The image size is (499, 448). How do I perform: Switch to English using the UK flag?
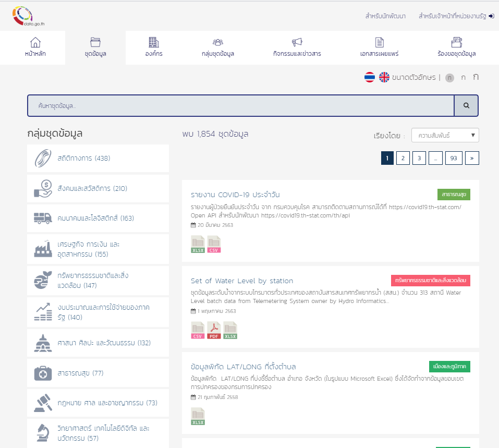point(384,77)
